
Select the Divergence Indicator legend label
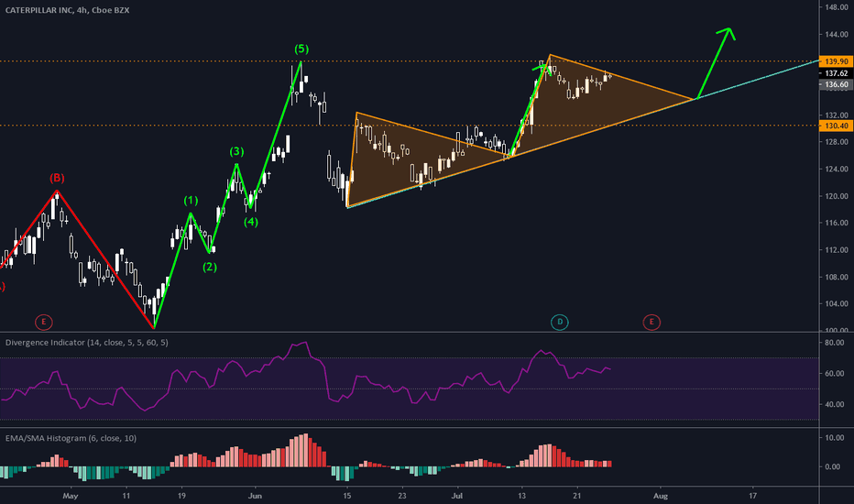click(87, 342)
